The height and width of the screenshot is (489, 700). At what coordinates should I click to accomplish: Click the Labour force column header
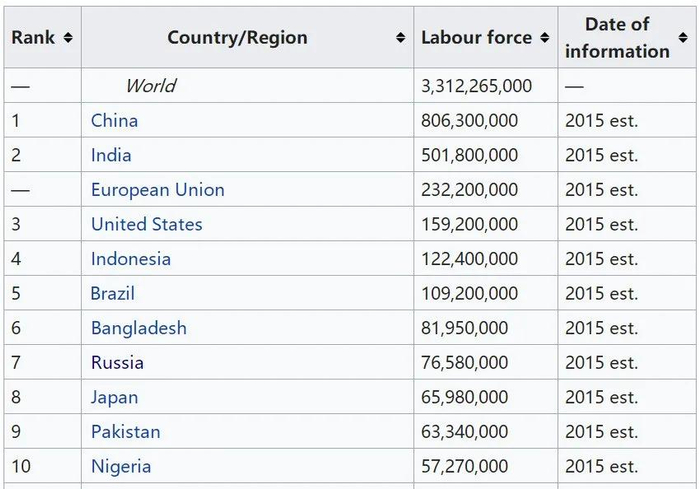476,38
